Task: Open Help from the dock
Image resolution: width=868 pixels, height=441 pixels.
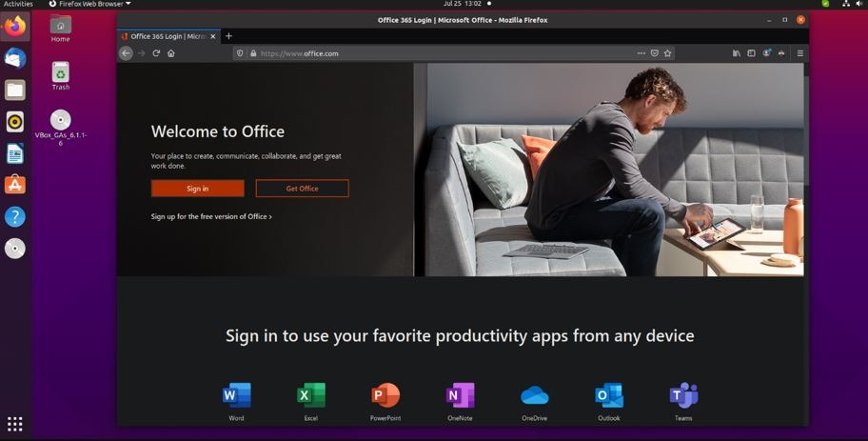Action: [x=15, y=216]
